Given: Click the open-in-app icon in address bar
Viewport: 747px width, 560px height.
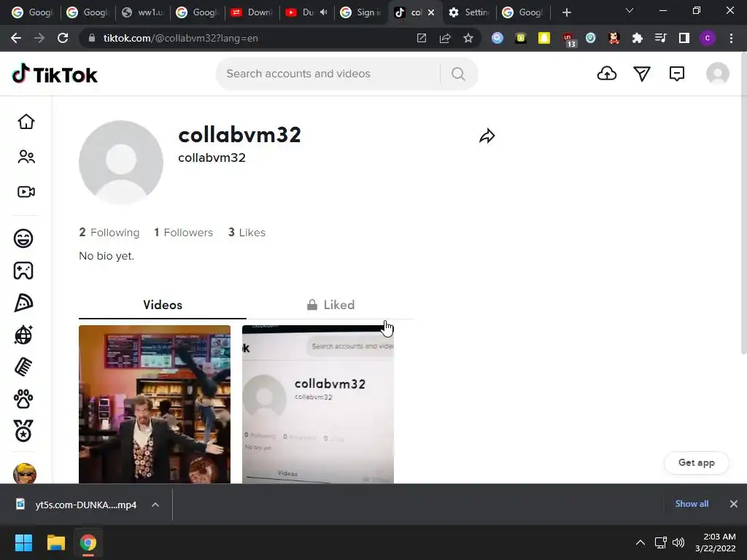Looking at the screenshot, I should coord(422,38).
